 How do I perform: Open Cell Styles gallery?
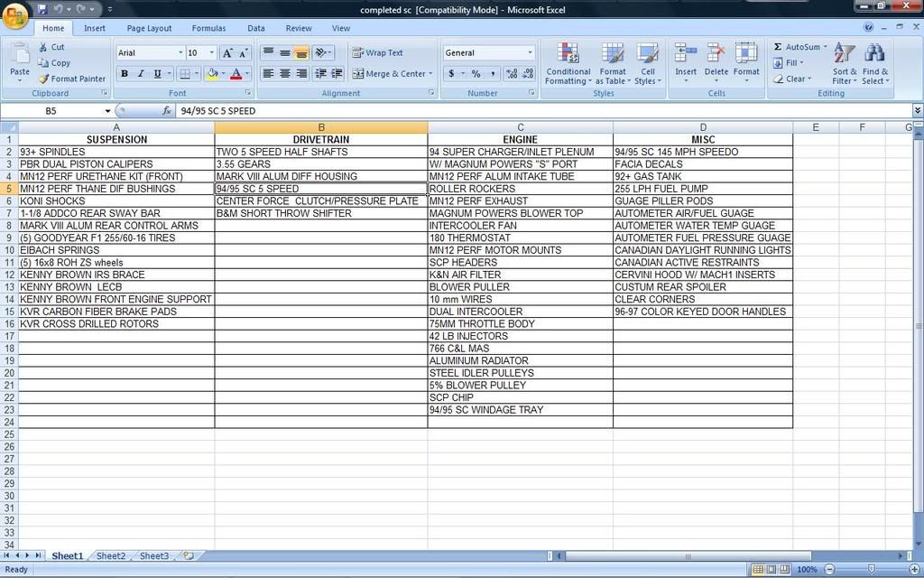pyautogui.click(x=648, y=64)
